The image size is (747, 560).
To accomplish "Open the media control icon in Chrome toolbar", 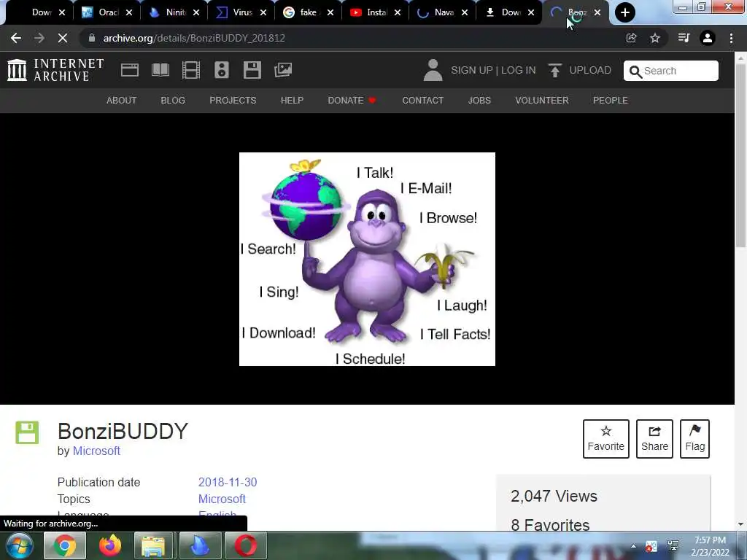I will pyautogui.click(x=684, y=38).
